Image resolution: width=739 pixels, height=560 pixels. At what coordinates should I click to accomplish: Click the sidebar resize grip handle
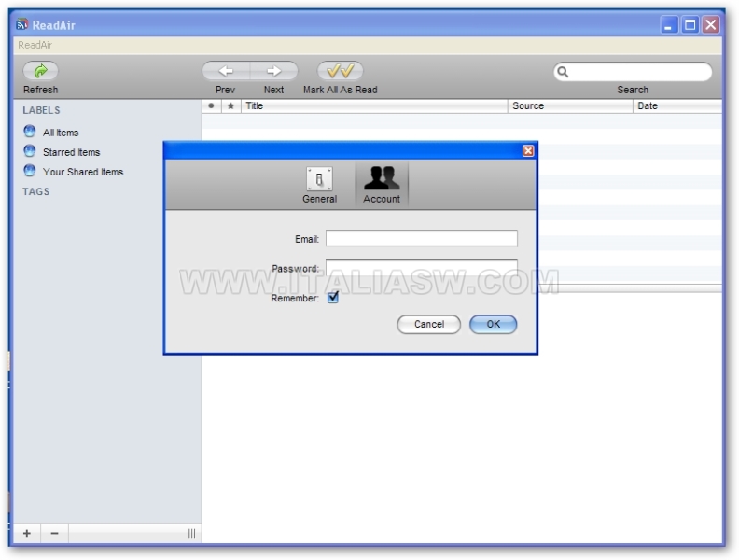click(192, 533)
